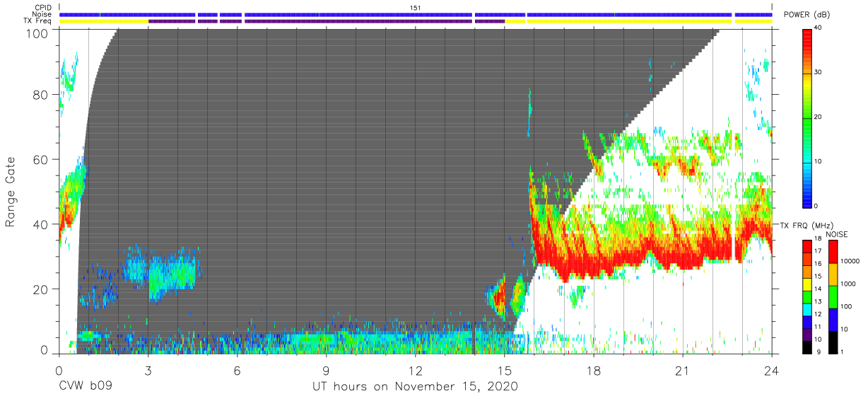The height and width of the screenshot is (401, 868).
Task: Click the 3 tick on UT hours axis
Action: [148, 370]
